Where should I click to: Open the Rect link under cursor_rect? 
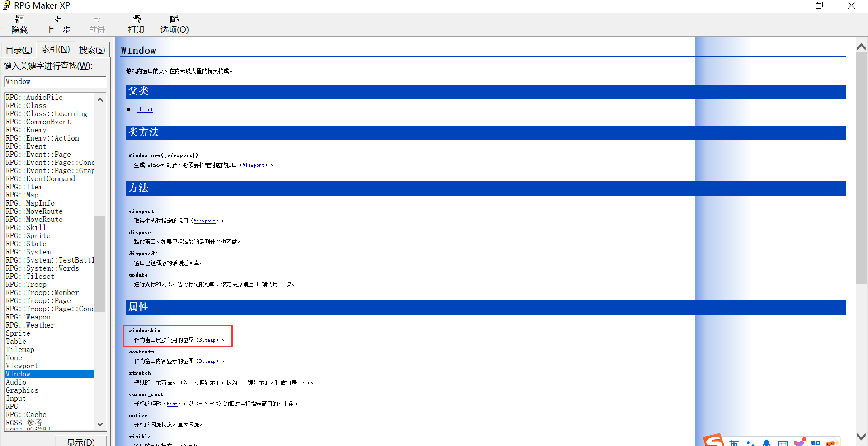[172, 404]
